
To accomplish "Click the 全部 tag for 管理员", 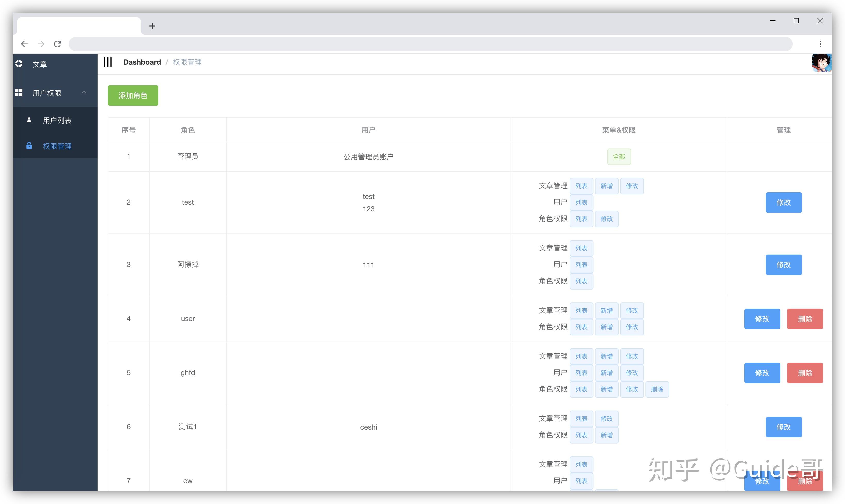I will pos(619,157).
